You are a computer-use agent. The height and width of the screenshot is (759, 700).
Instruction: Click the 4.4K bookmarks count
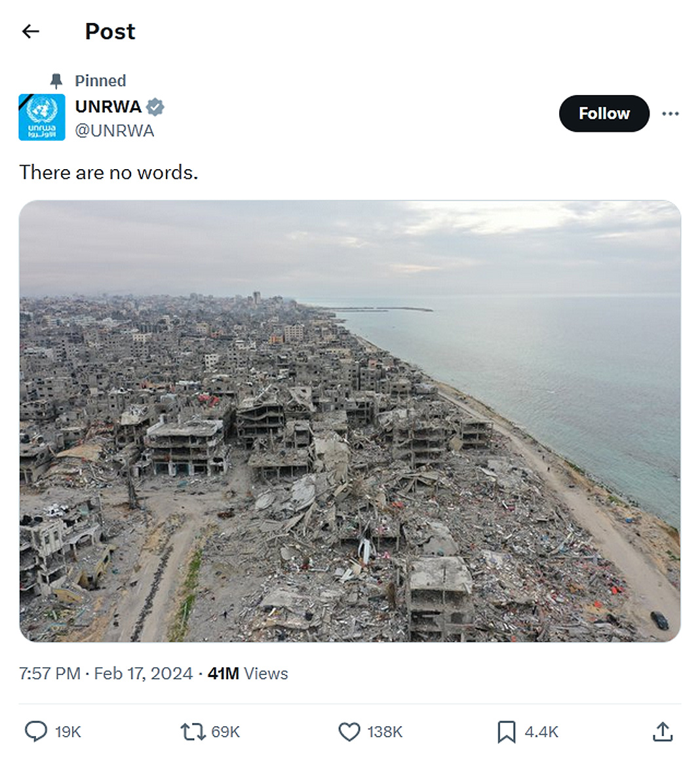541,732
